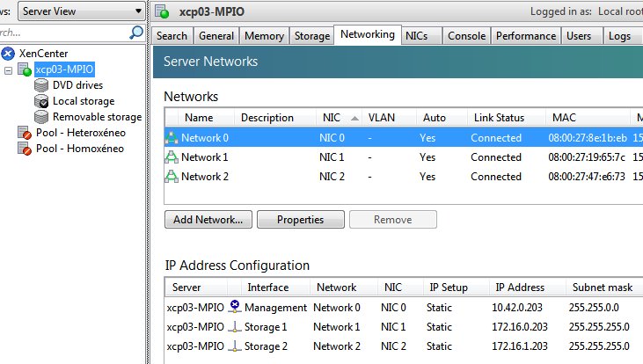Click the Network 0 network icon

[x=172, y=138]
